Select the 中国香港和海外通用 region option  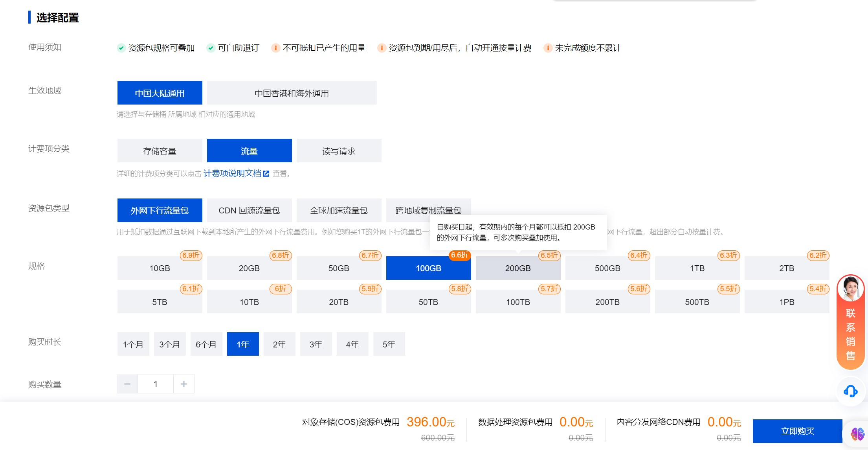pyautogui.click(x=292, y=93)
